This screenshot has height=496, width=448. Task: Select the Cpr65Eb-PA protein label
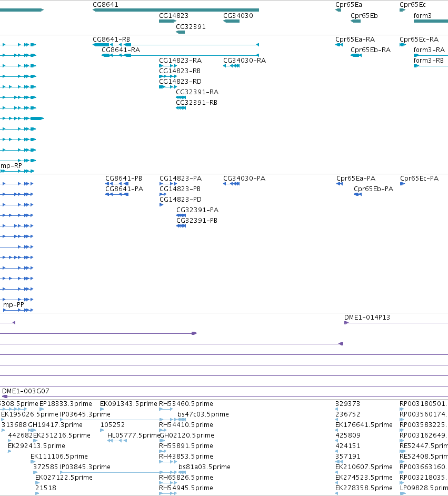[373, 189]
